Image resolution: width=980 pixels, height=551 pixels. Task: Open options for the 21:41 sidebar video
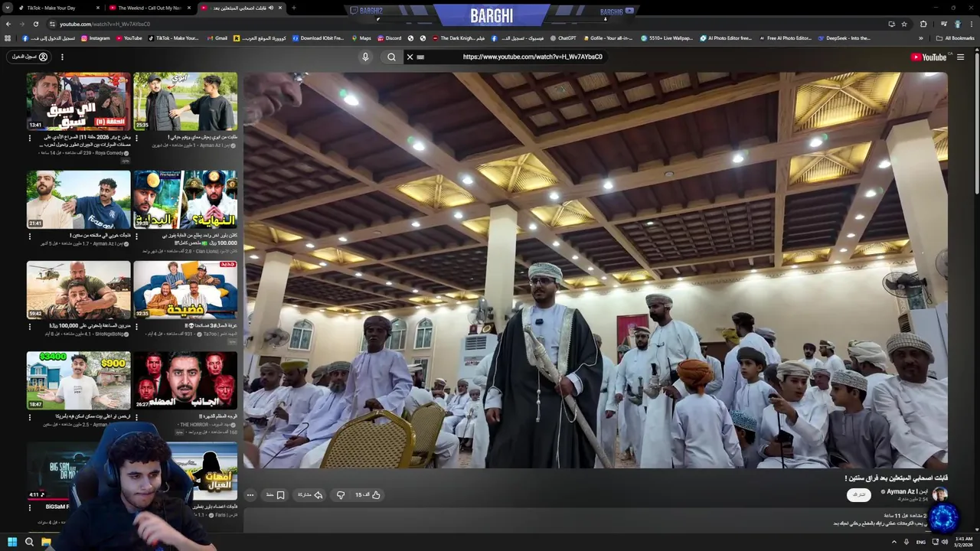point(30,236)
